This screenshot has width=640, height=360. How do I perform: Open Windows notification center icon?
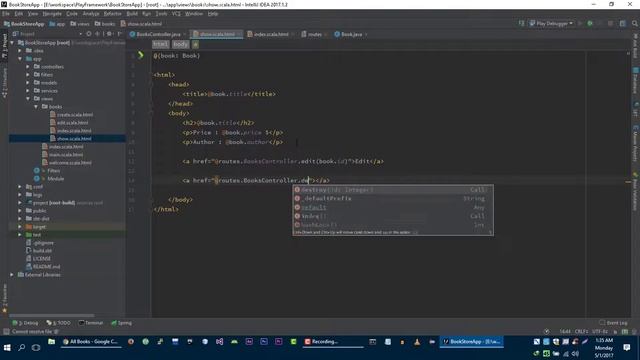coord(627,348)
